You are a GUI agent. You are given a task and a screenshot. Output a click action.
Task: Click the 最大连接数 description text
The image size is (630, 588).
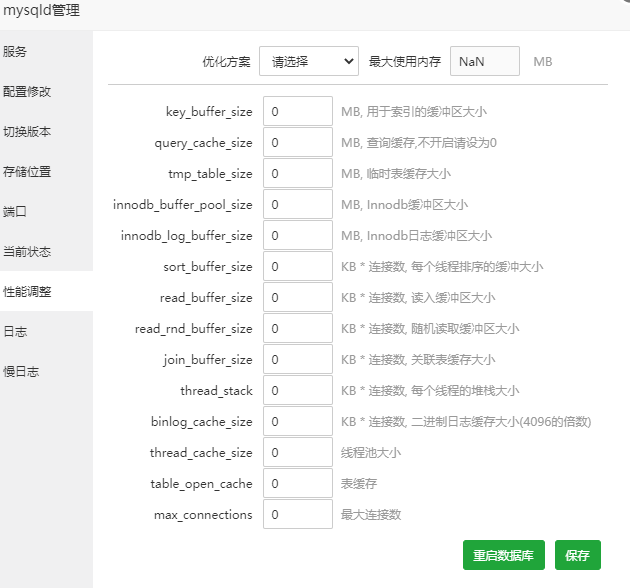[x=371, y=515]
